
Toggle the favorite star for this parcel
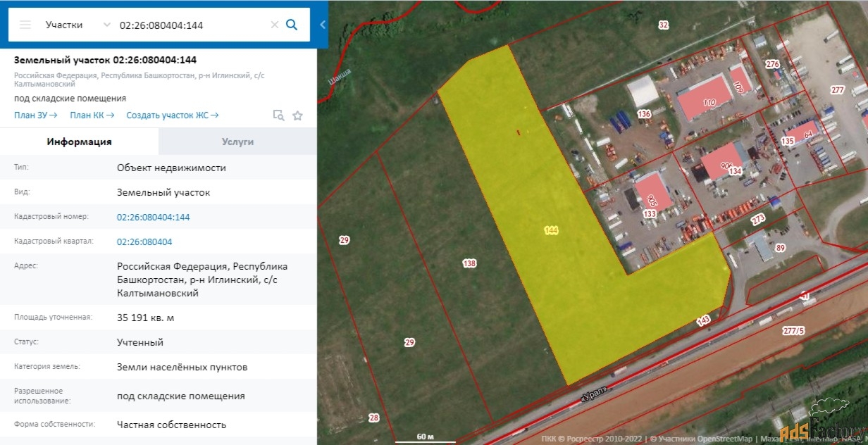(297, 115)
